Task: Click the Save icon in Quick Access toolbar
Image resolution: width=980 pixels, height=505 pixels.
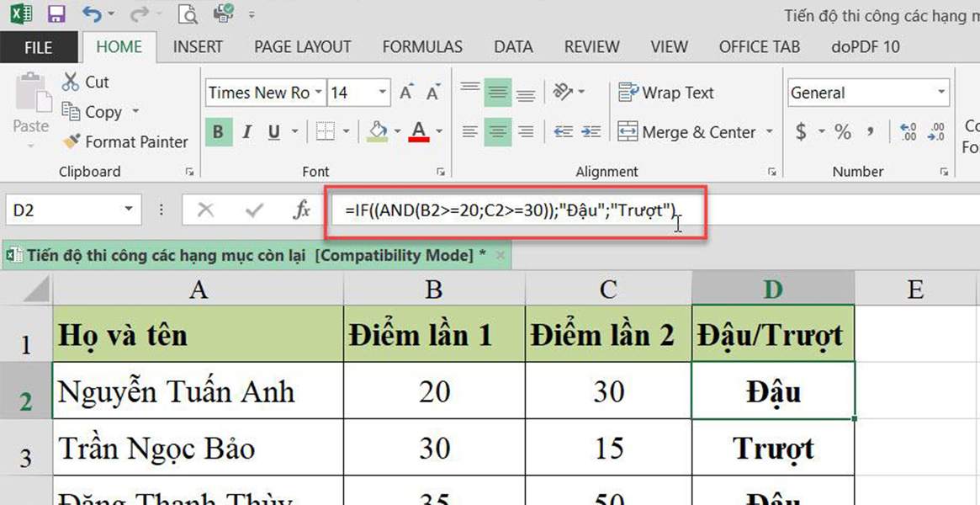Action: pos(56,13)
